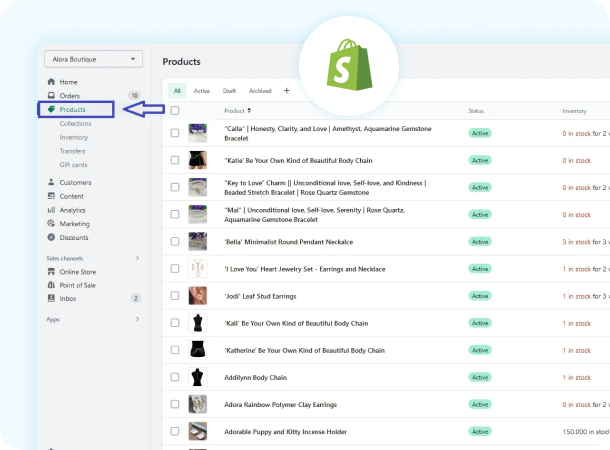
Task: Open the Inbox icon in sidebar
Action: point(51,298)
